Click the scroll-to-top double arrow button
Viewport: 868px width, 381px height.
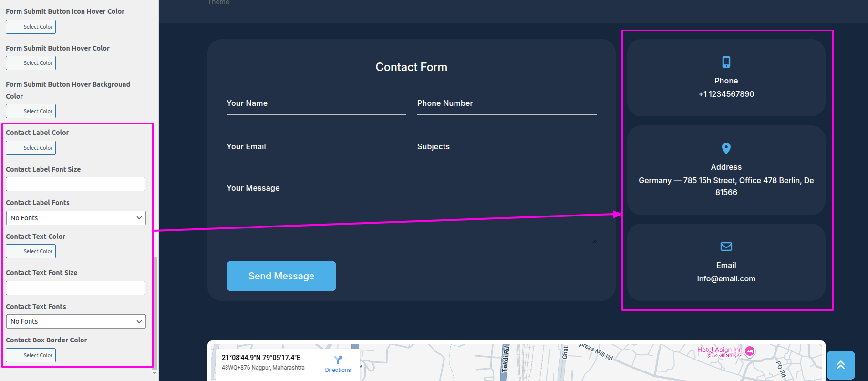tap(840, 365)
